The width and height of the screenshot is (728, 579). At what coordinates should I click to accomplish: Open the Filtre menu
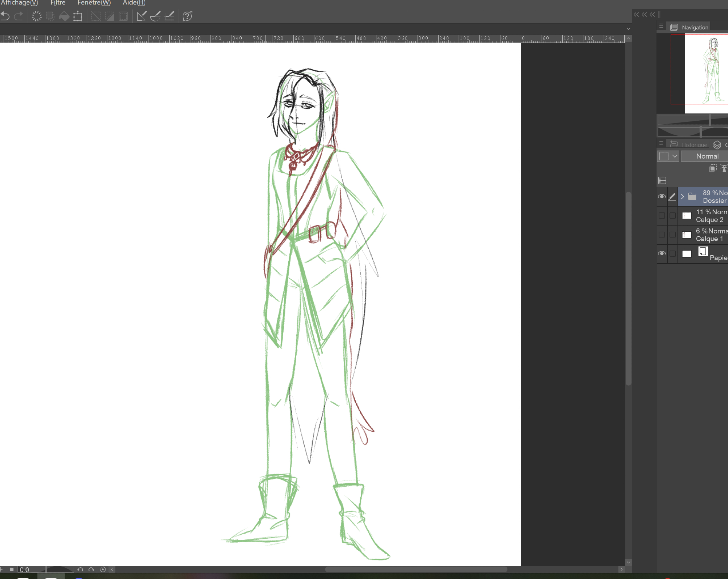(x=58, y=3)
